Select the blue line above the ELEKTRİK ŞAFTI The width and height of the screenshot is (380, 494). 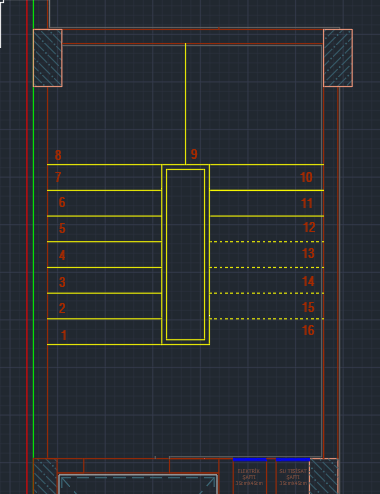coord(249,459)
